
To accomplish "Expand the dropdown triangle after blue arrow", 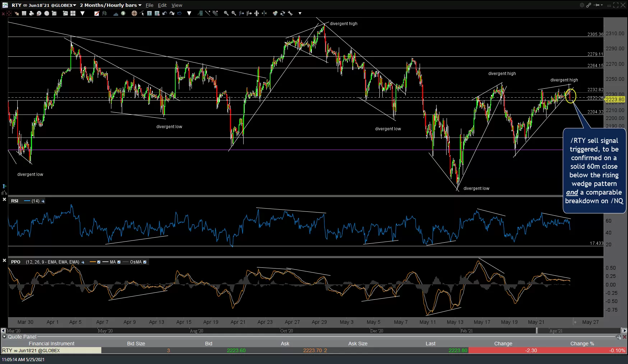I will pos(189,13).
